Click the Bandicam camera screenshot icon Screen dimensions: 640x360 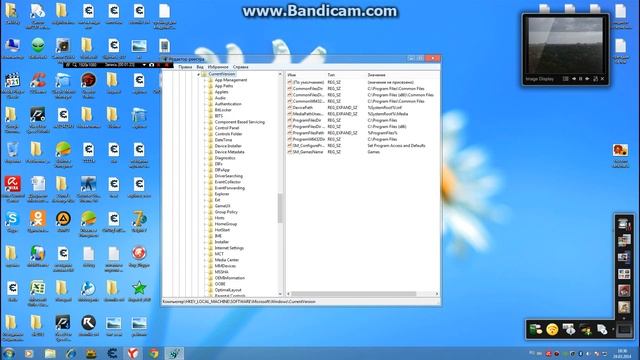(x=151, y=65)
